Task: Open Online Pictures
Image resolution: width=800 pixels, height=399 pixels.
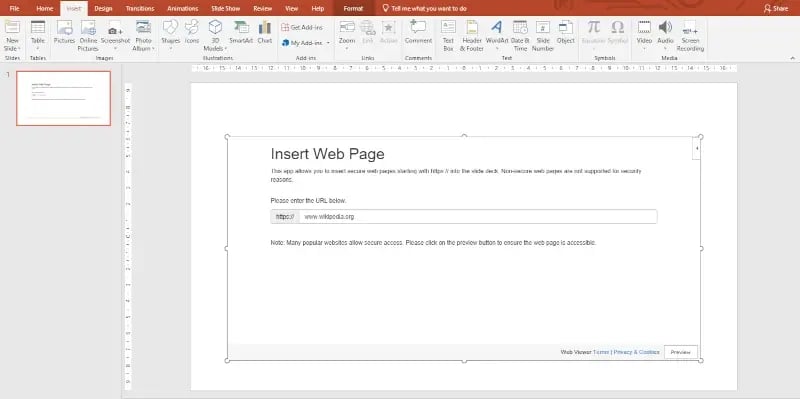Action: [88, 36]
